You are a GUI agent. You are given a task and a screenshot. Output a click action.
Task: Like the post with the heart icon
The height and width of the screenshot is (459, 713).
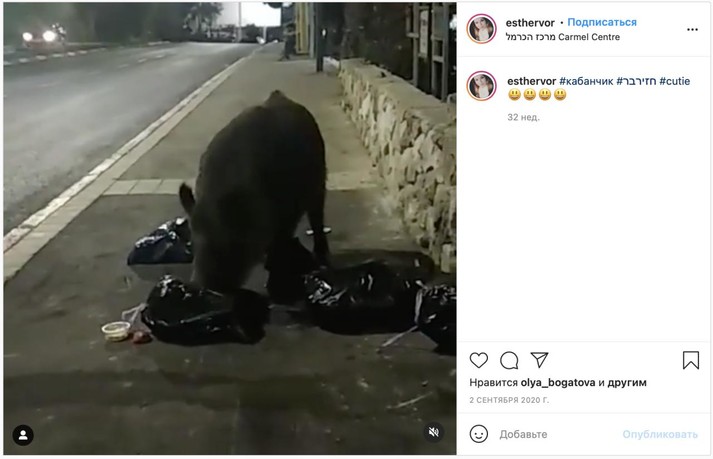(478, 360)
